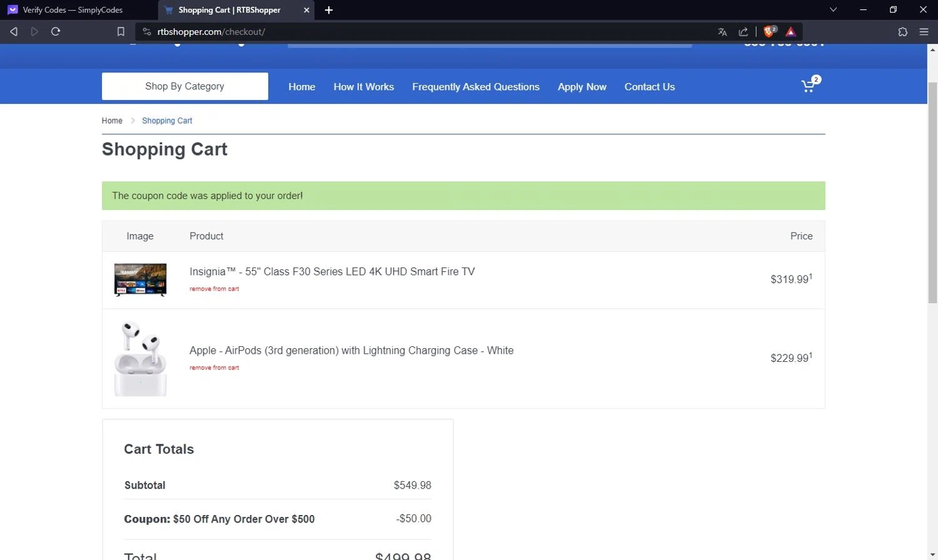The height and width of the screenshot is (560, 938).
Task: Restore down the browser window
Action: click(x=893, y=9)
